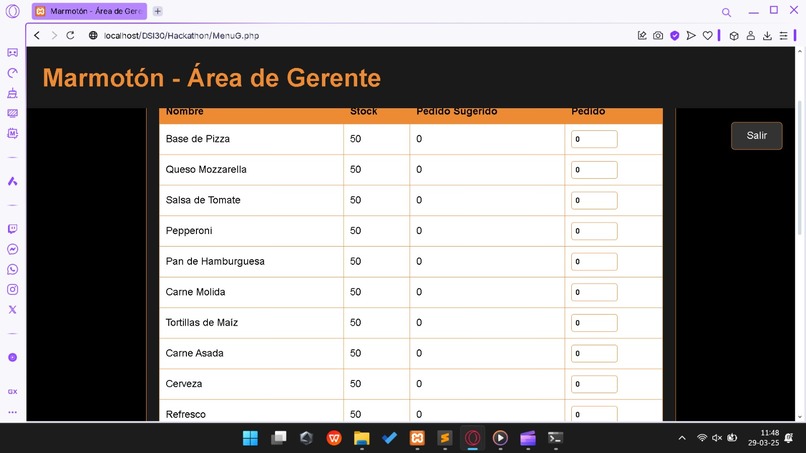
Task: Open the Aria AI sidebar icon
Action: [x=12, y=181]
